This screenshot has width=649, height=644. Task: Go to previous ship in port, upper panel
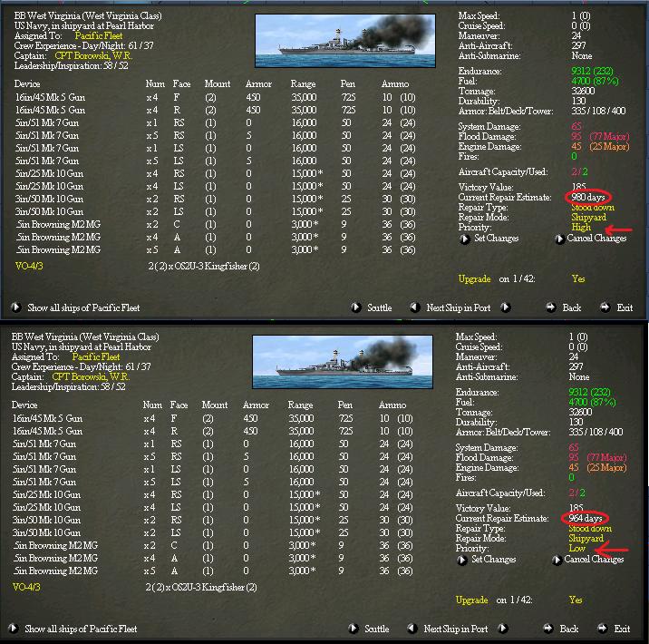point(414,307)
